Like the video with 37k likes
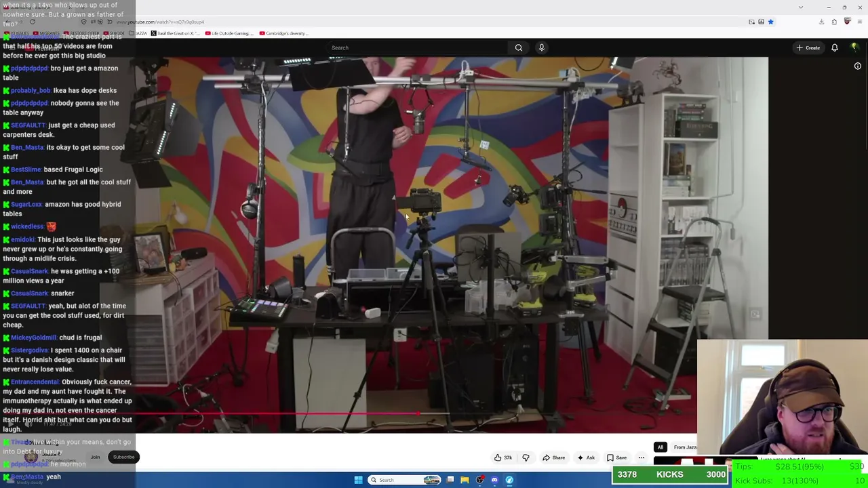868x488 pixels. (x=503, y=458)
